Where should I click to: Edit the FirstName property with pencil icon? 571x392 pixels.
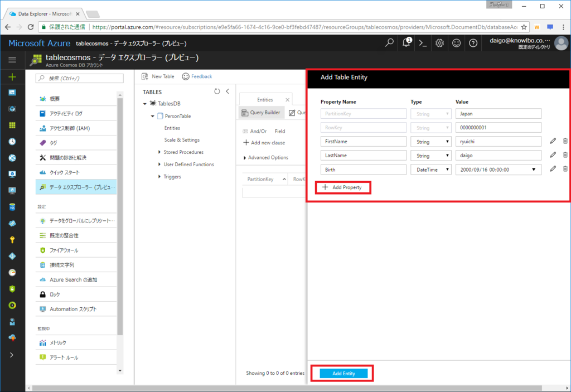[553, 141]
